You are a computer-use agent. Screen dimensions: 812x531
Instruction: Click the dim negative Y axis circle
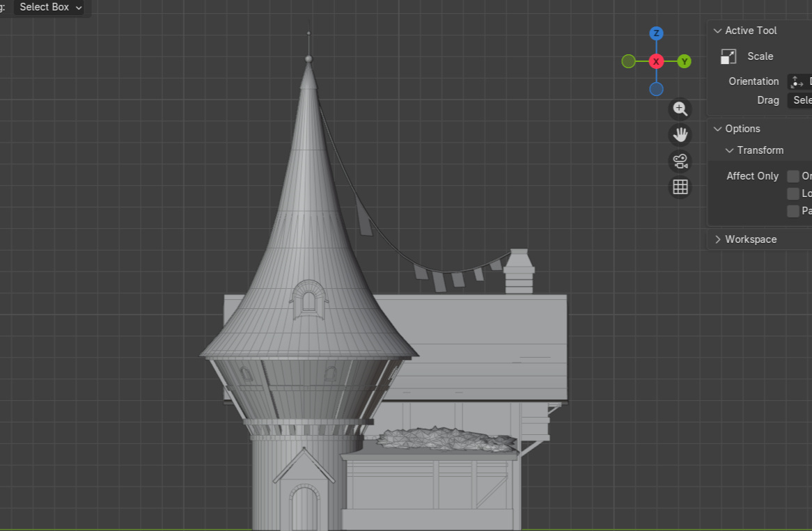pos(628,61)
